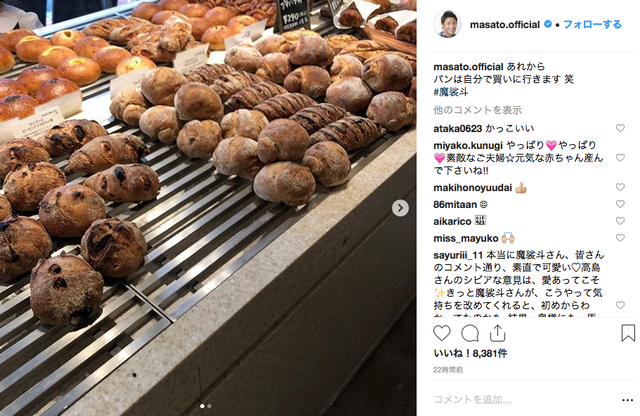The image size is (640, 416).
Task: Select the second carousel dot indicator
Action: 209,406
